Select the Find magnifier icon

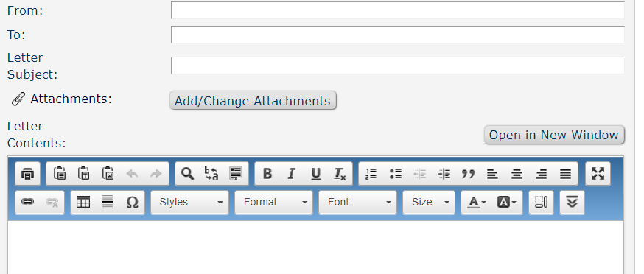pyautogui.click(x=187, y=174)
